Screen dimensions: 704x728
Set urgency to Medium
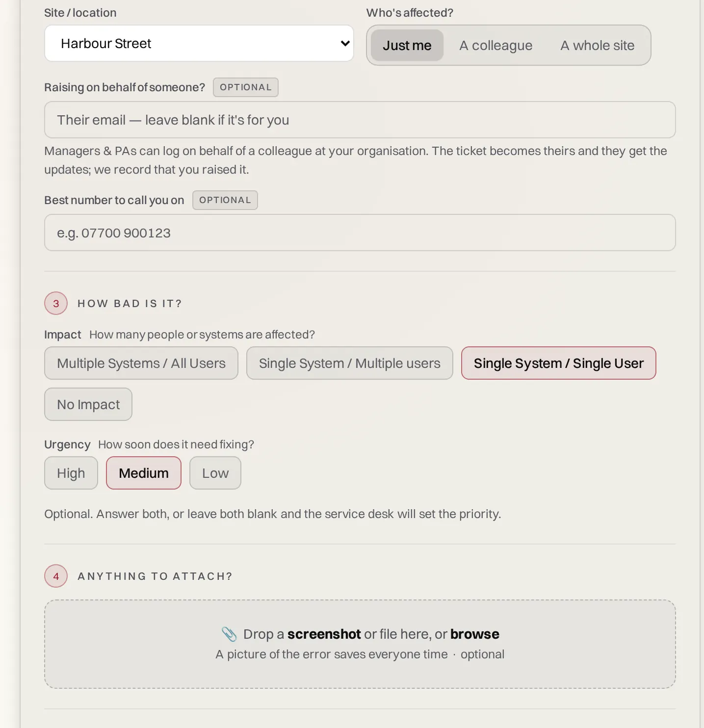coord(144,473)
